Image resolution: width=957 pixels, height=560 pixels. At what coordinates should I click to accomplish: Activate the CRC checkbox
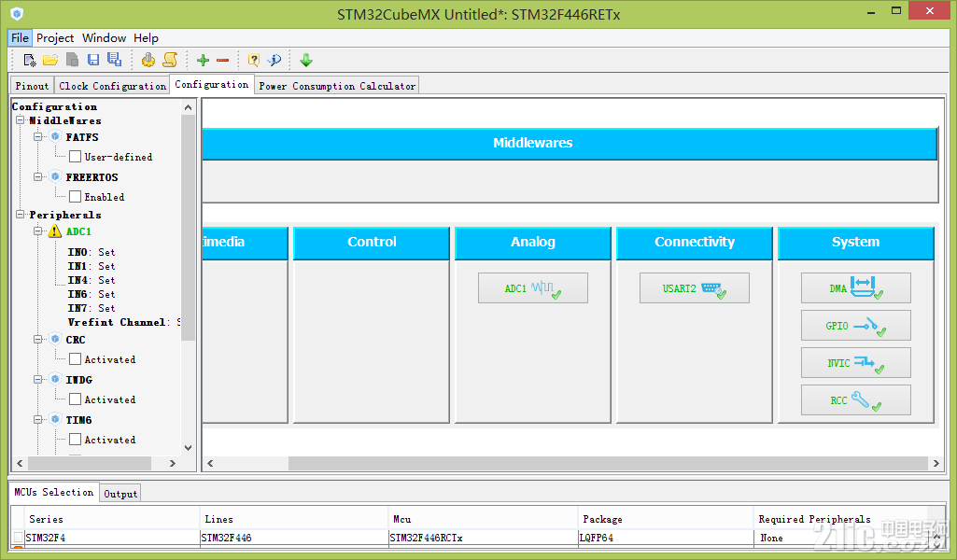point(75,359)
